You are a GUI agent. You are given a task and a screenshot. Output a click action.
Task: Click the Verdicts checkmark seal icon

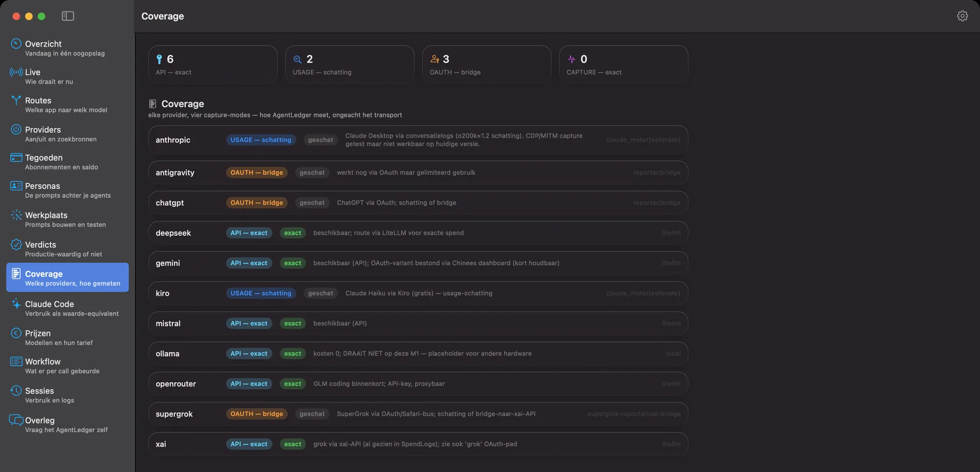coord(16,244)
